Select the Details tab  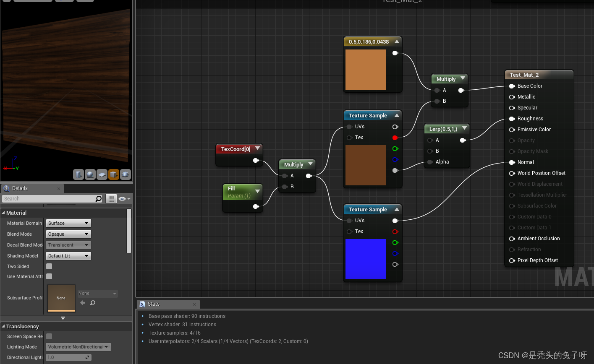point(19,188)
